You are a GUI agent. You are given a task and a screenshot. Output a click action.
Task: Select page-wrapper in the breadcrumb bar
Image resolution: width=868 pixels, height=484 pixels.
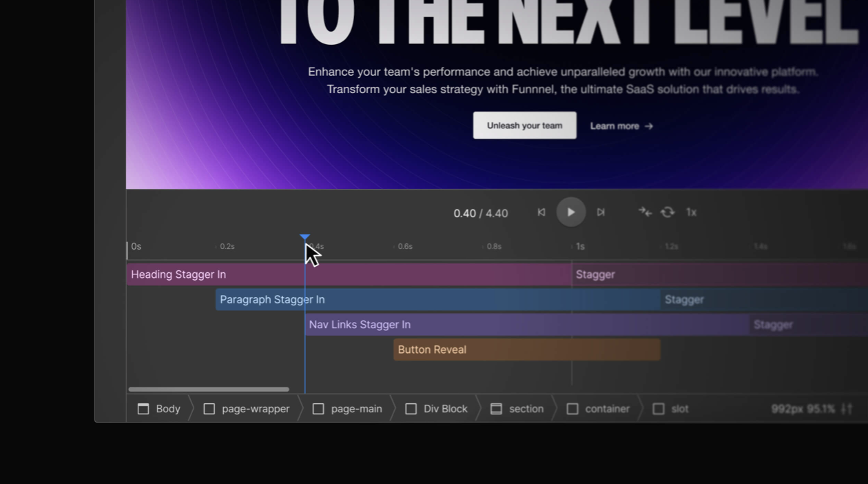[x=247, y=409]
